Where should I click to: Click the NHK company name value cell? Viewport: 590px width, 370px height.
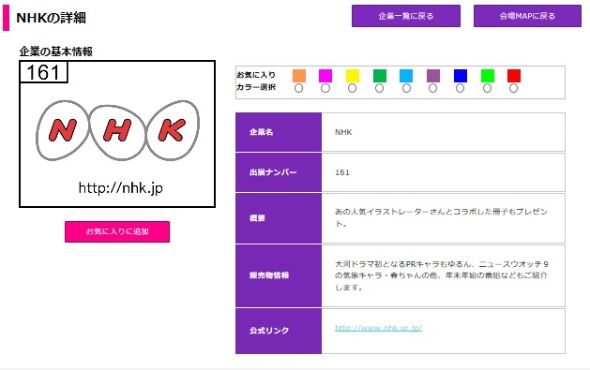point(443,132)
